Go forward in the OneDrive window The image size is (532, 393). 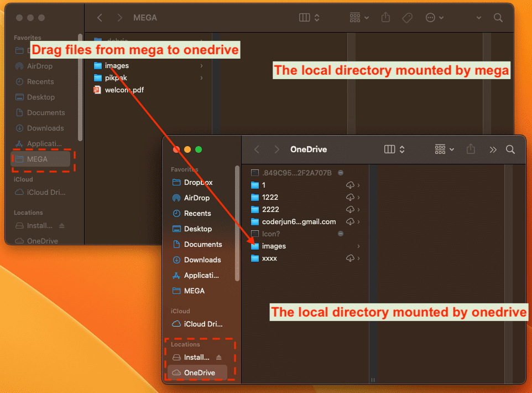pyautogui.click(x=277, y=149)
